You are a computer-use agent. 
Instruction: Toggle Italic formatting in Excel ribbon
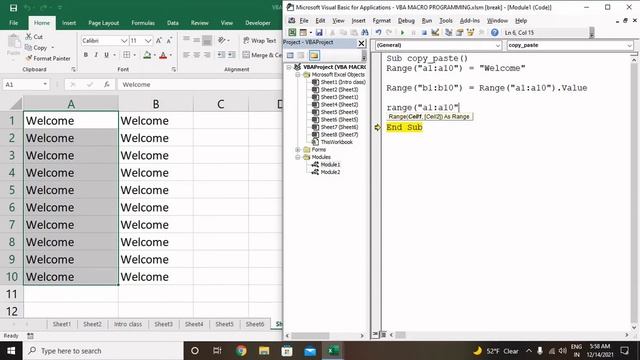coord(96,55)
